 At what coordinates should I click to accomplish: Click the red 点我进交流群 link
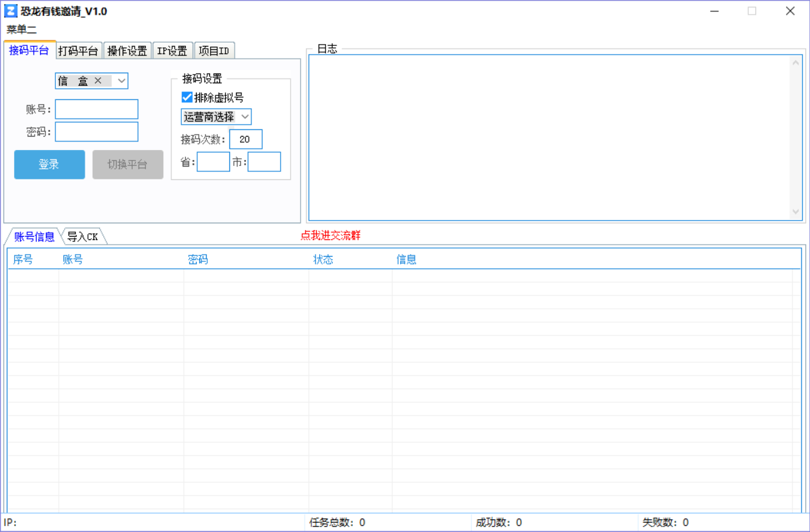coord(331,235)
